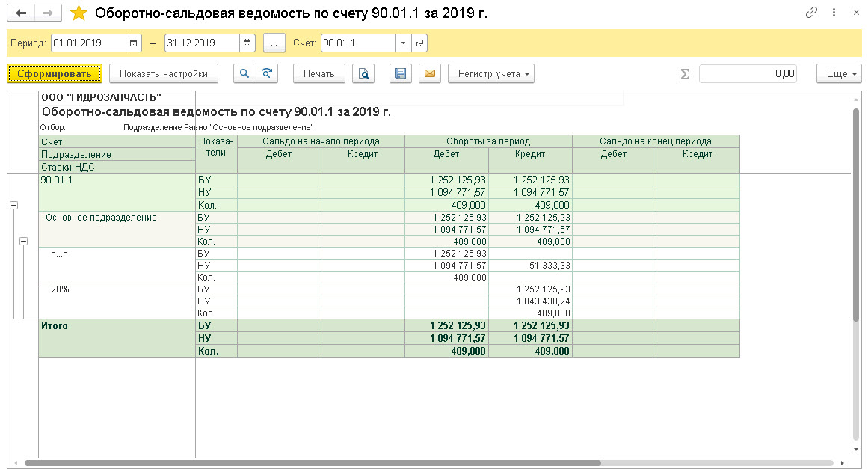Open search with the magnifier icon
868x469 pixels.
[x=244, y=73]
